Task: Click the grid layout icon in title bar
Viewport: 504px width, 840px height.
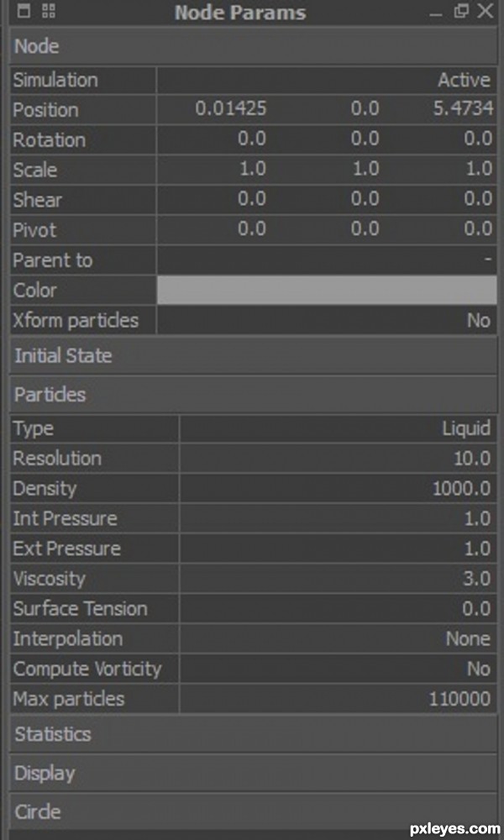Action: [x=49, y=12]
